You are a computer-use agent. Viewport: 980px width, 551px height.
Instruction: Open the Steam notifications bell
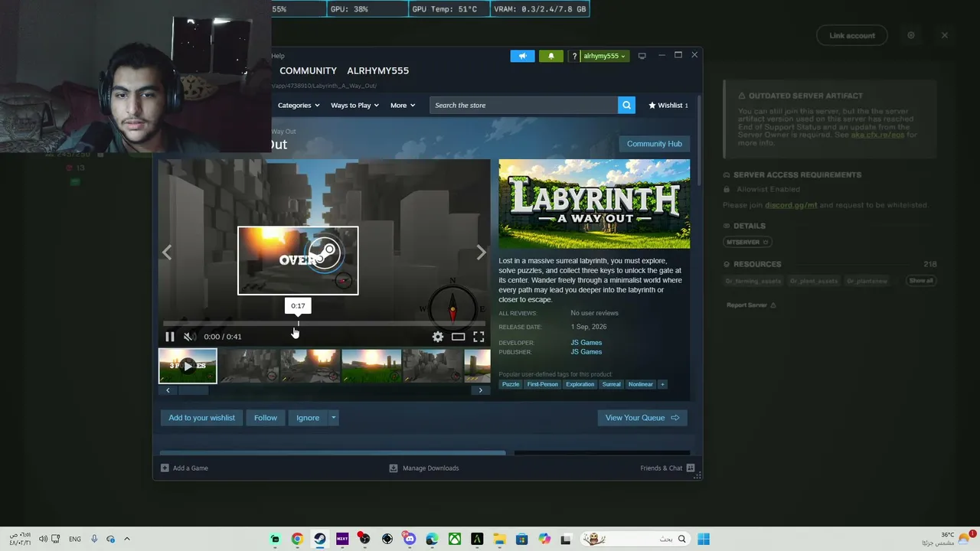(550, 56)
